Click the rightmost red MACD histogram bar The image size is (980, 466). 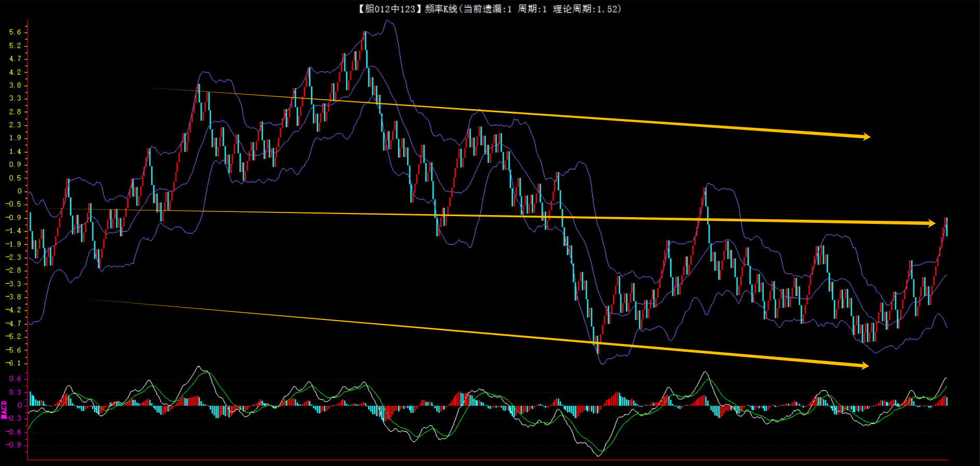pos(946,401)
